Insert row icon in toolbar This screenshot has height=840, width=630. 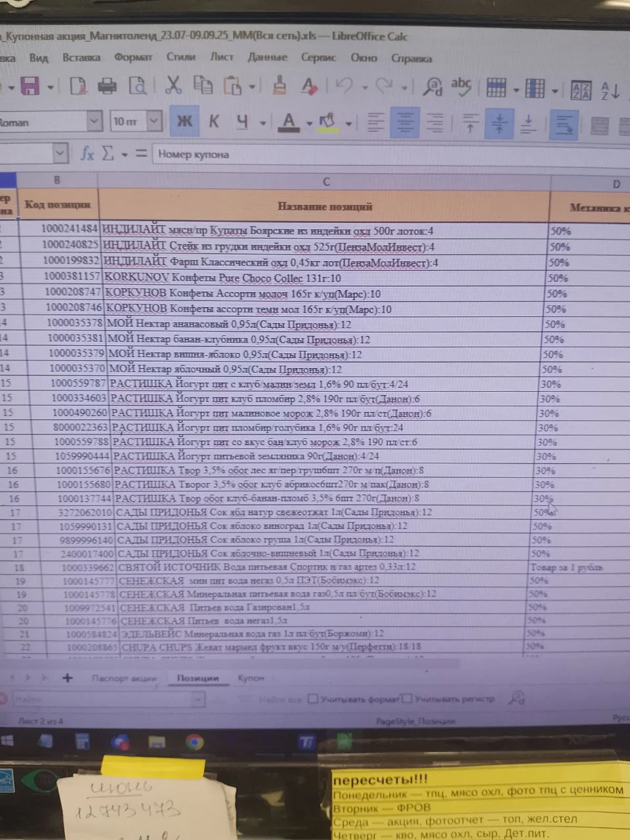click(496, 87)
